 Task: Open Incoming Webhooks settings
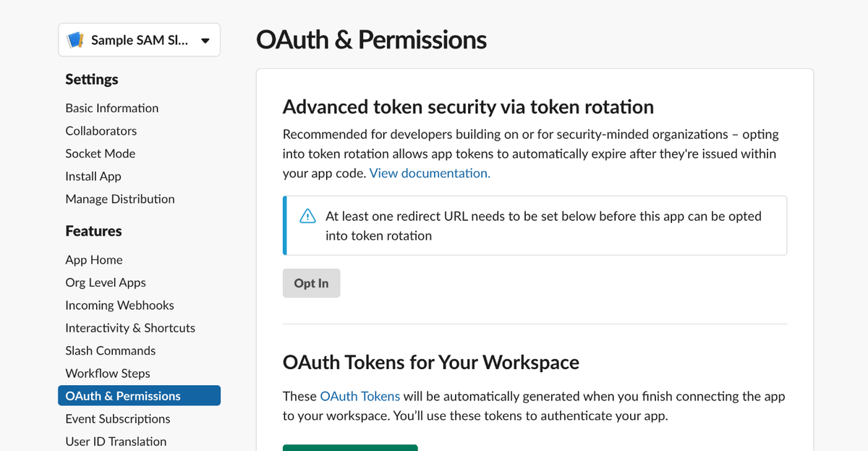(120, 305)
